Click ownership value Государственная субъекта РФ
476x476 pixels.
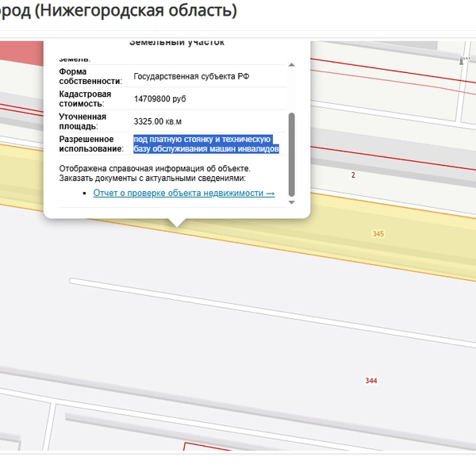click(x=191, y=76)
